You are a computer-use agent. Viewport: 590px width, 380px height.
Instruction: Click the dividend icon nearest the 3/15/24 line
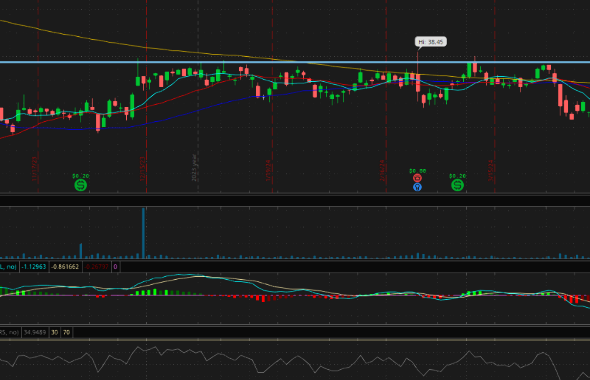457,185
